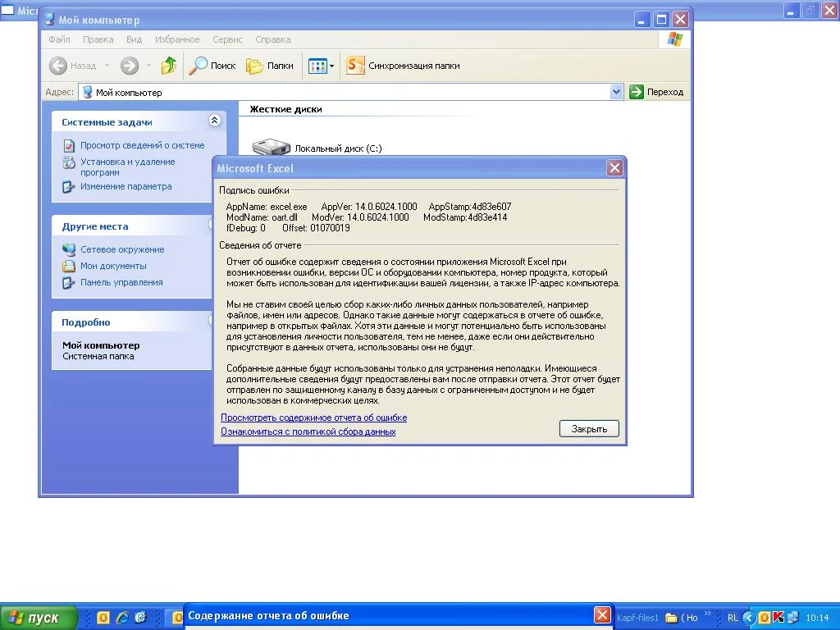Click the network places icon
Image resolution: width=840 pixels, height=630 pixels.
(x=69, y=249)
